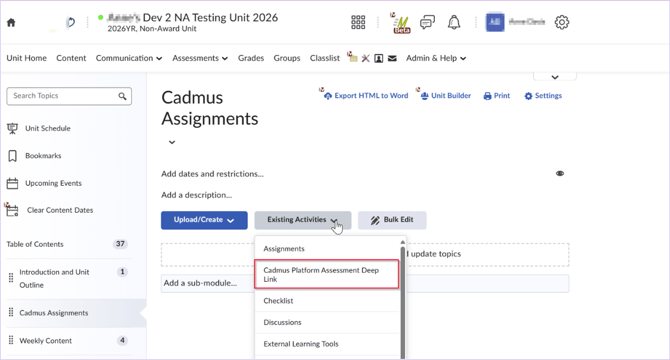Open the settings gear icon

(x=561, y=22)
